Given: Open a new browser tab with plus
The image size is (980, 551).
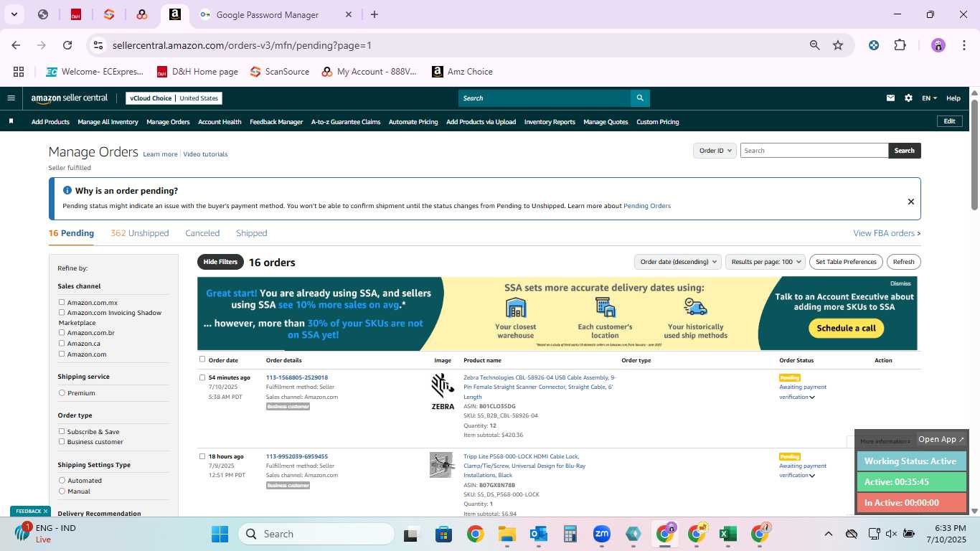Looking at the screenshot, I should 374,14.
